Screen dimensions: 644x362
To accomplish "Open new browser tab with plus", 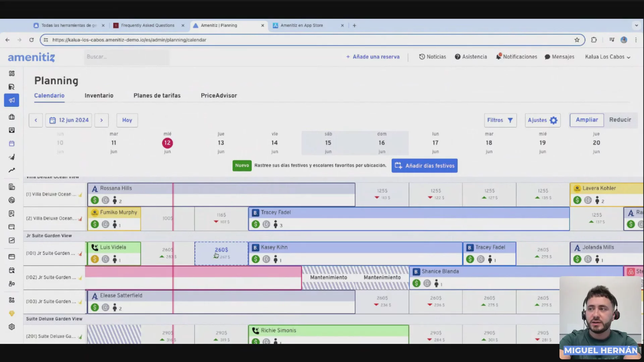I will pos(355,25).
